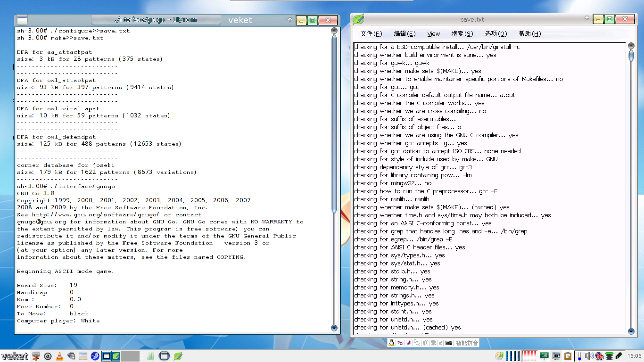Open the window menu icon of LilyTerm window
The width and height of the screenshot is (644, 362).
click(x=22, y=20)
